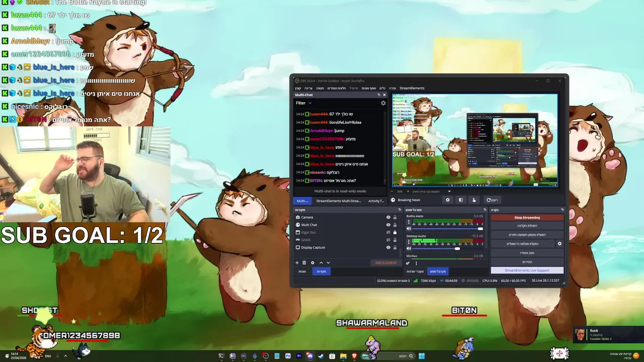Open הגדרות settings button in controls
This screenshot has width=644, height=362.
527,262
